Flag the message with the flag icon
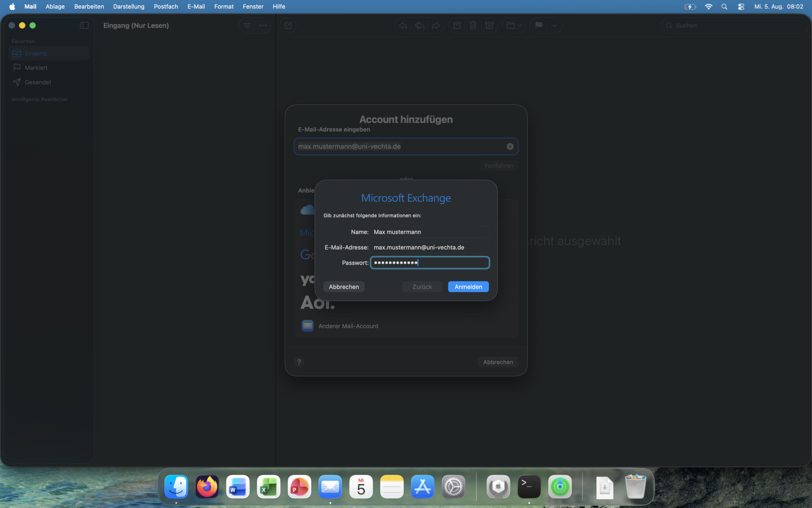The width and height of the screenshot is (812, 508). [x=538, y=26]
